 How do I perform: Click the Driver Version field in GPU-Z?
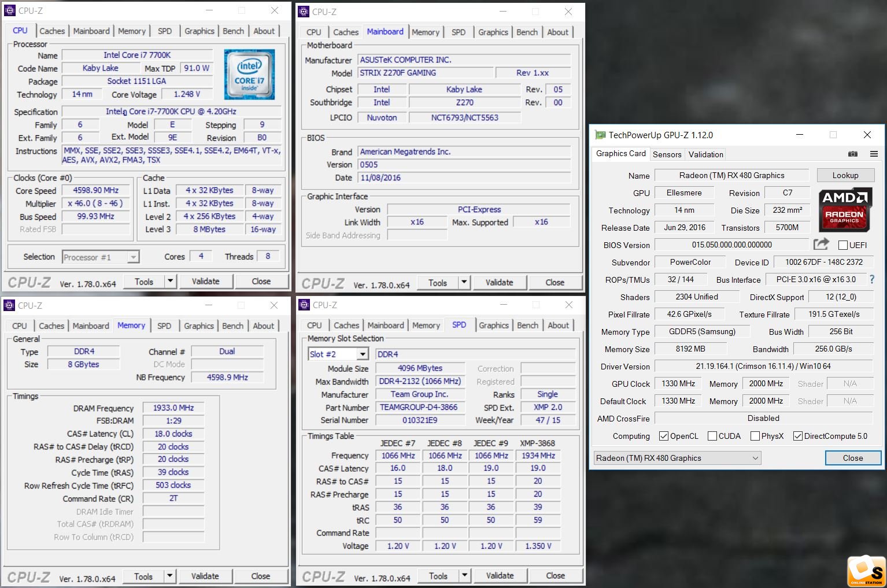click(x=763, y=367)
